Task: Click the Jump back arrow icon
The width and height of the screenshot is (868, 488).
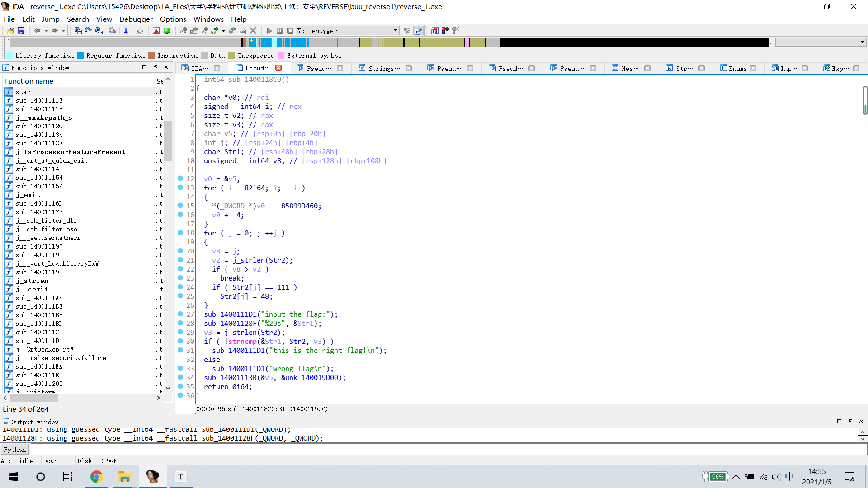Action: point(37,31)
